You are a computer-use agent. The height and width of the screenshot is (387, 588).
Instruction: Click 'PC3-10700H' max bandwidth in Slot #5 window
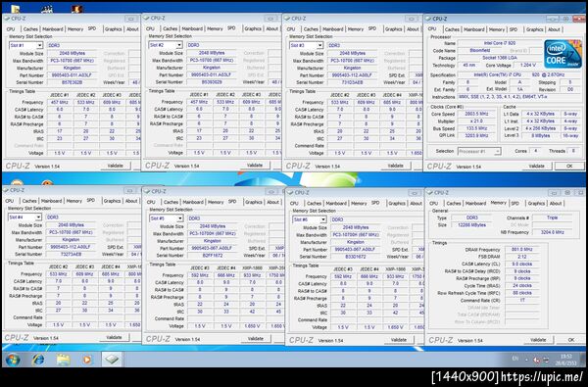pyautogui.click(x=213, y=233)
